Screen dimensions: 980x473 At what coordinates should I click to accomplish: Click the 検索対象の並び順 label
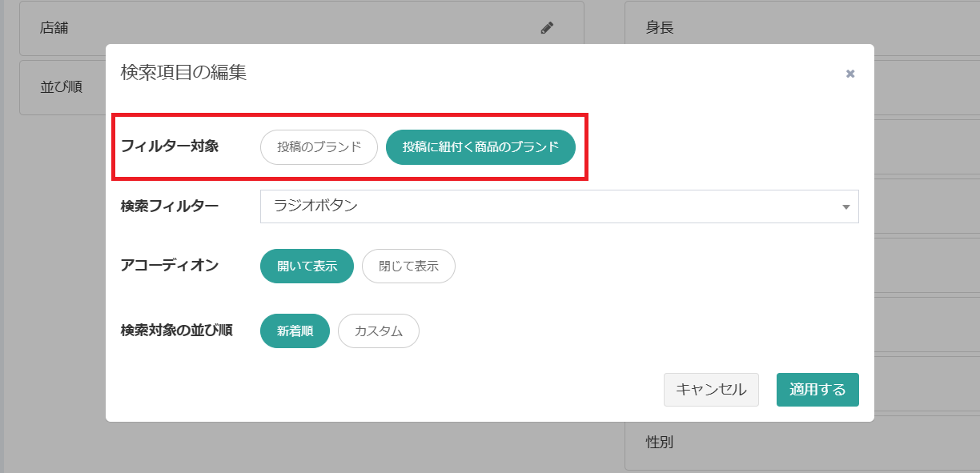pyautogui.click(x=176, y=331)
